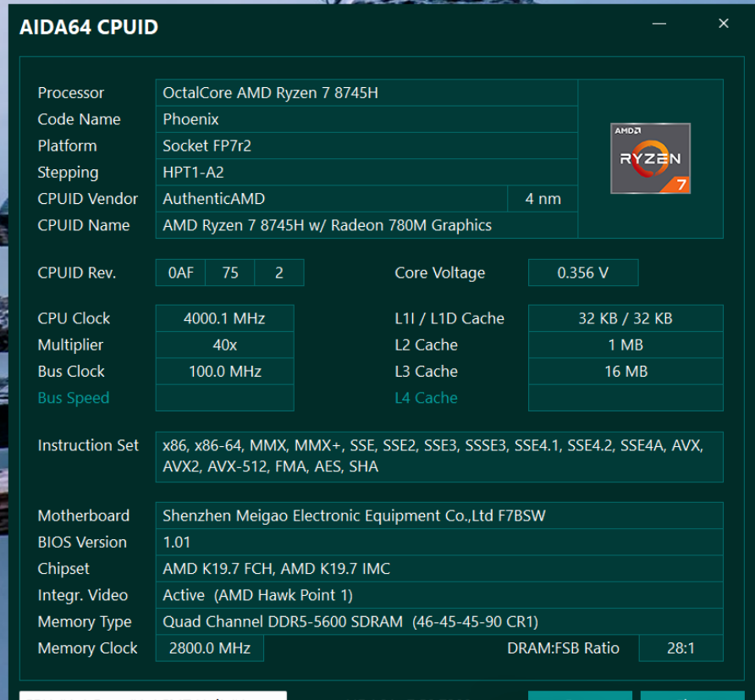Screen dimensions: 755x700
Task: Click the Core Voltage 0.356 V value
Action: [582, 273]
